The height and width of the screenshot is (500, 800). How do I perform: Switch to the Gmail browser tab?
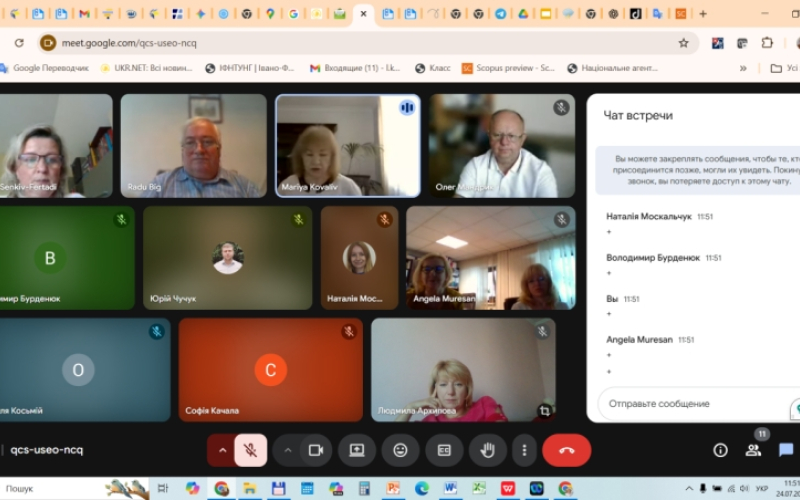click(x=84, y=14)
